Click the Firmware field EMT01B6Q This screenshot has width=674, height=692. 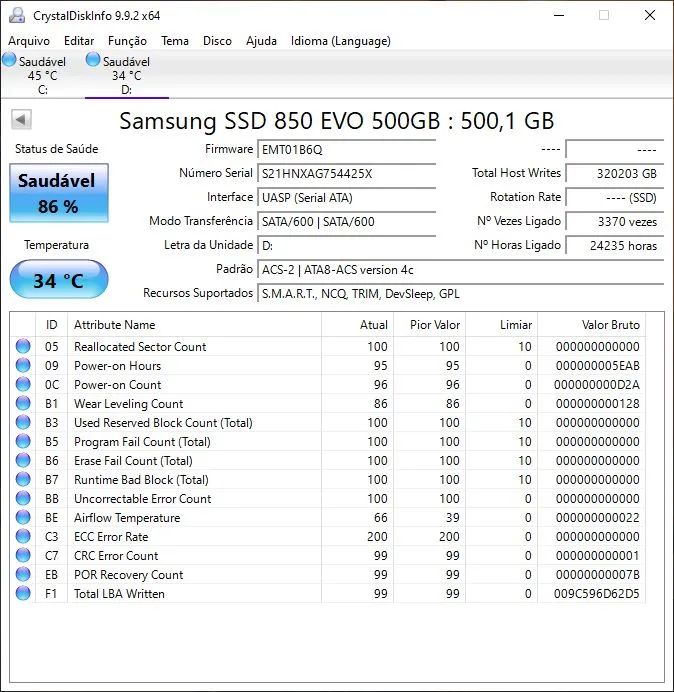(x=347, y=150)
